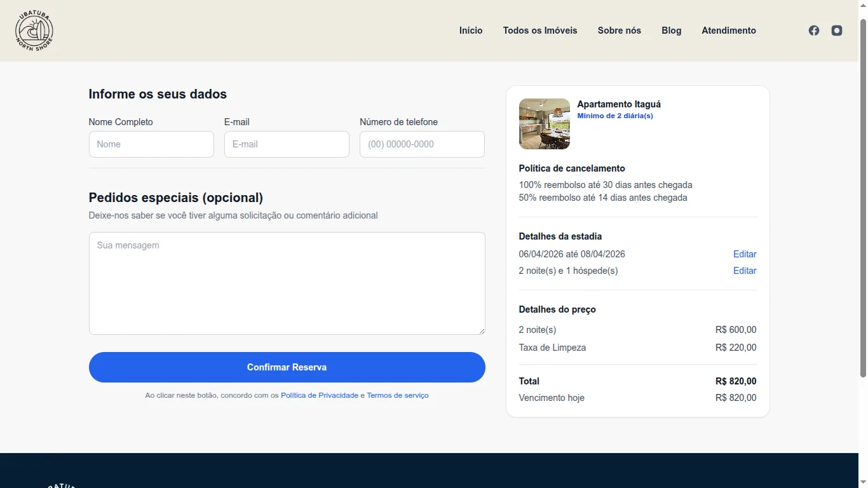This screenshot has height=488, width=868.
Task: Click into the E-mail field
Action: (x=287, y=144)
